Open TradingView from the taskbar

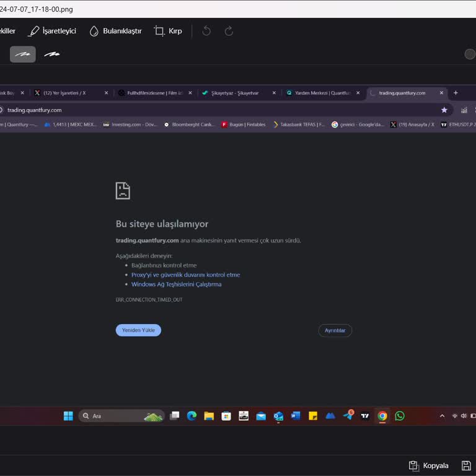point(365,416)
